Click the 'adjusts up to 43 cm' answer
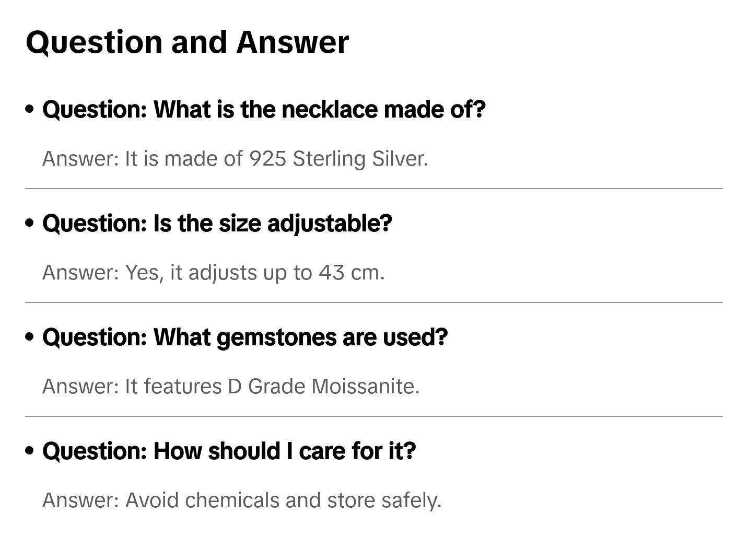This screenshot has height=560, width=748. point(213,273)
